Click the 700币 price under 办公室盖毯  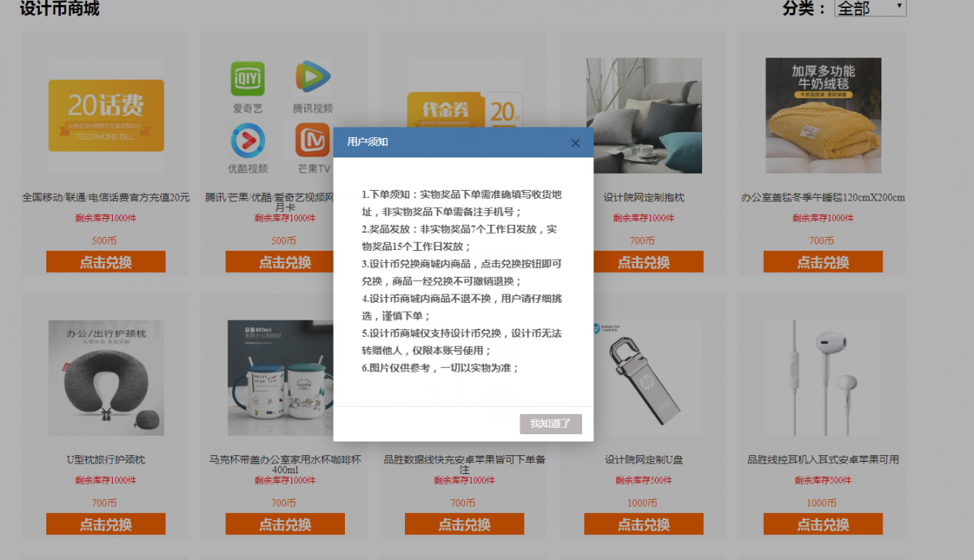click(821, 241)
